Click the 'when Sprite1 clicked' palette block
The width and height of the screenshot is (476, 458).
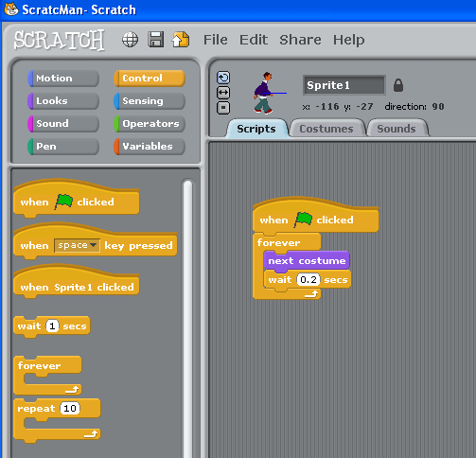(77, 283)
